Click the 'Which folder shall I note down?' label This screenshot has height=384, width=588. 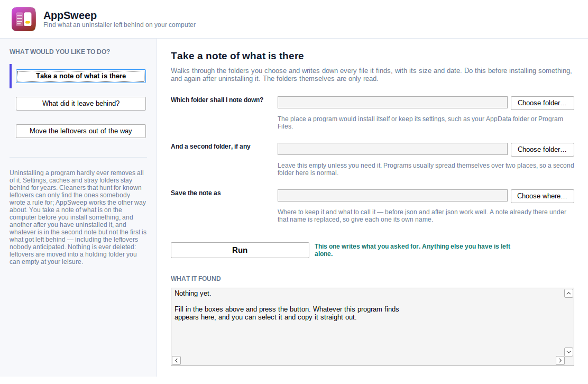217,100
